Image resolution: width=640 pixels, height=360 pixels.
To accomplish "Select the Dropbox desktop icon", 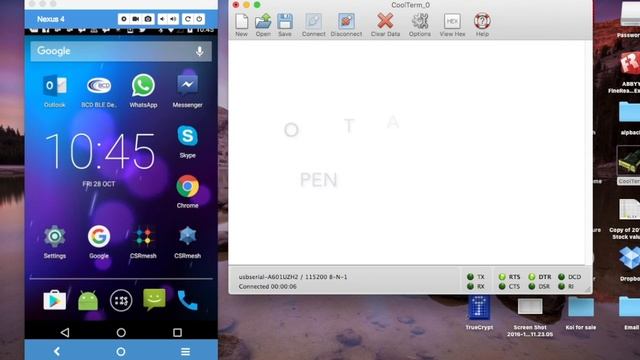I will click(630, 263).
